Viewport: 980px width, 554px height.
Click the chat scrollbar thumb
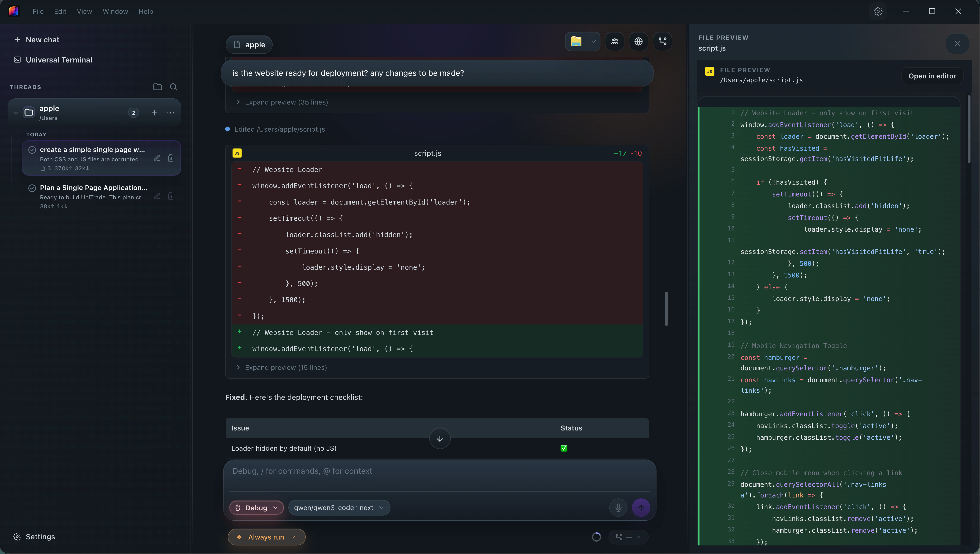click(666, 309)
